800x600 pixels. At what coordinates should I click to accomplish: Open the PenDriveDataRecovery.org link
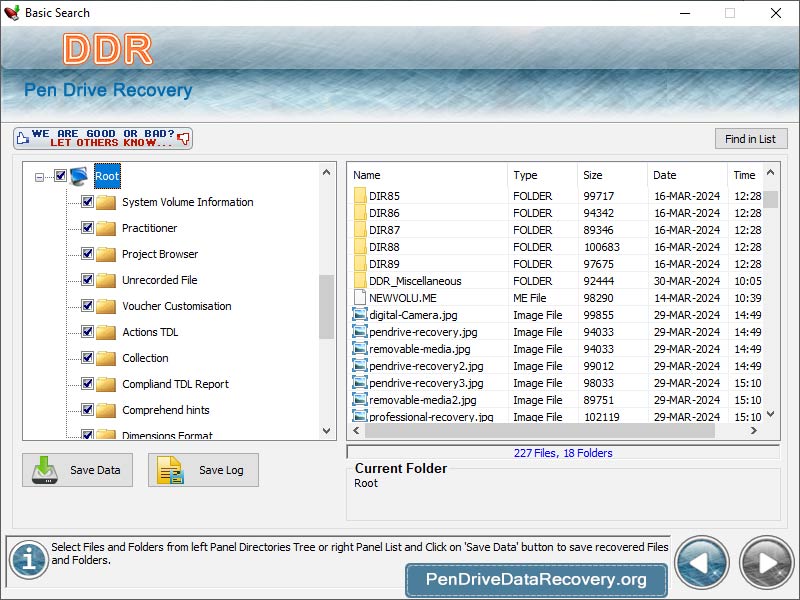click(x=536, y=579)
